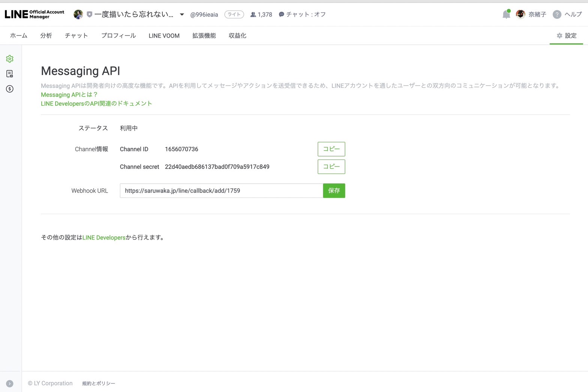Open the account settings gear in sidebar
588x392 pixels.
click(x=10, y=59)
